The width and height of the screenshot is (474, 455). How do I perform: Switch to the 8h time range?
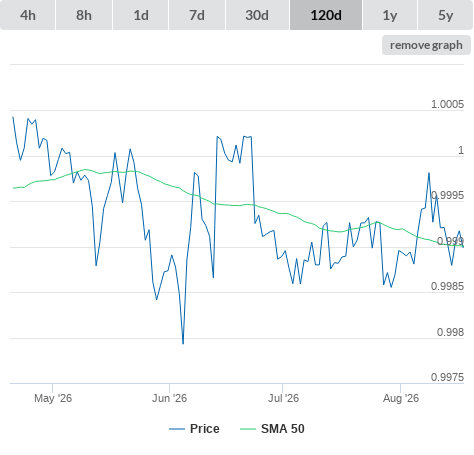coord(84,15)
